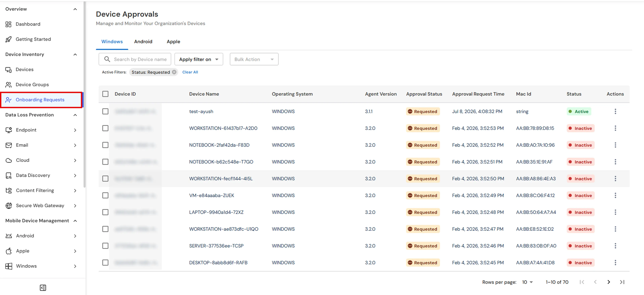This screenshot has width=644, height=295.
Task: Click the Agent Version column header
Action: [381, 94]
